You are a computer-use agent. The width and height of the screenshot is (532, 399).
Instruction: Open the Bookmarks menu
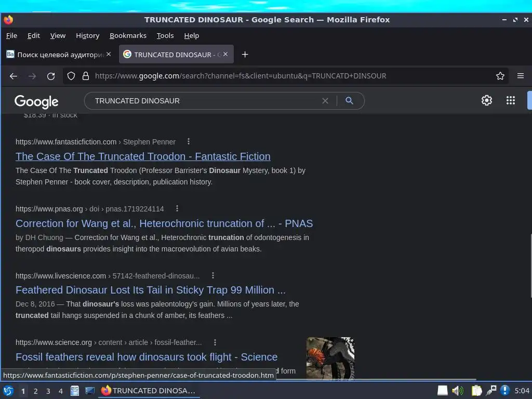click(x=128, y=36)
